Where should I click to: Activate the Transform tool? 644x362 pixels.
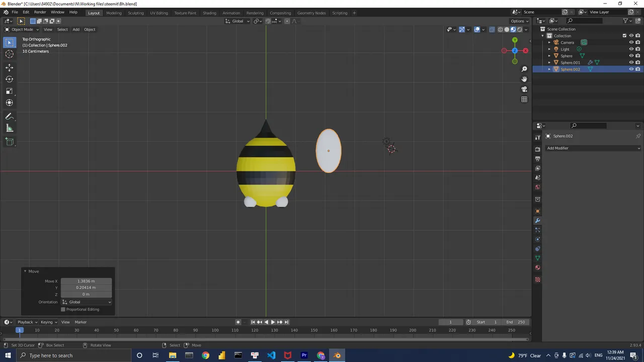click(x=9, y=103)
